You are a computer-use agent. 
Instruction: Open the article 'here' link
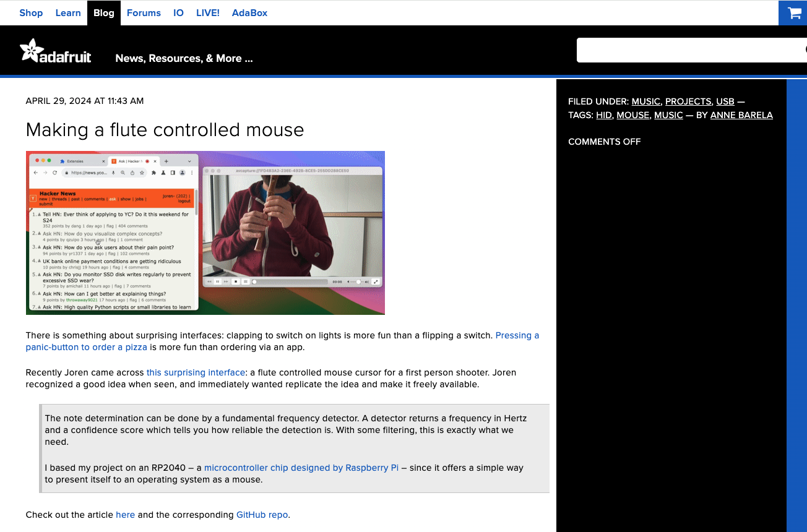click(x=125, y=515)
